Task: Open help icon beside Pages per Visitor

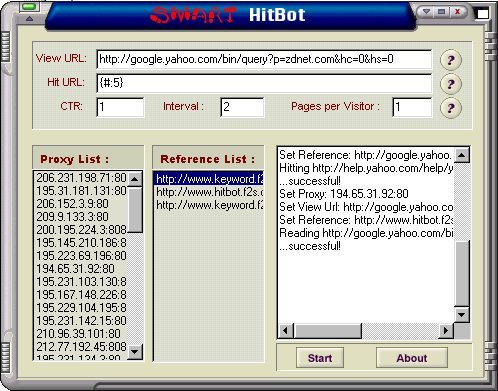Action: [x=451, y=108]
